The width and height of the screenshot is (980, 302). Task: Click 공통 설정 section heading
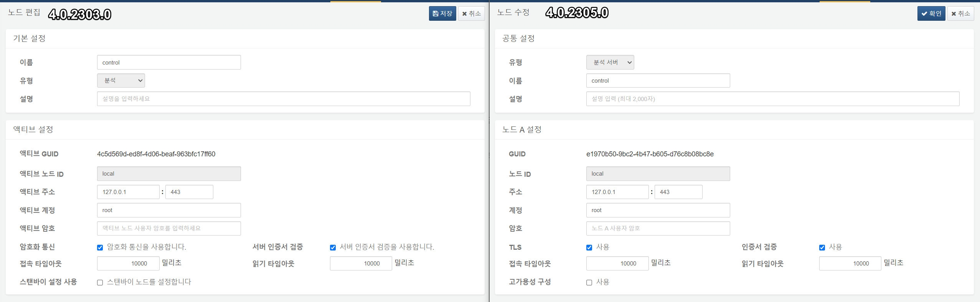point(519,38)
